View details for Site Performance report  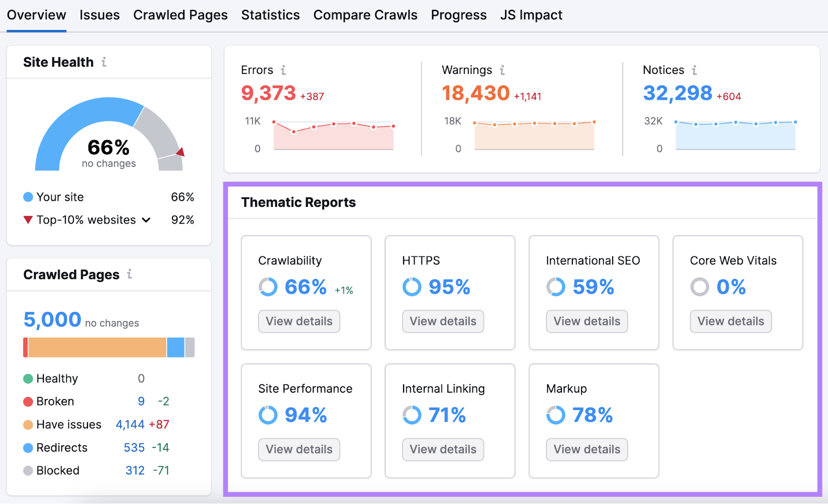point(299,450)
